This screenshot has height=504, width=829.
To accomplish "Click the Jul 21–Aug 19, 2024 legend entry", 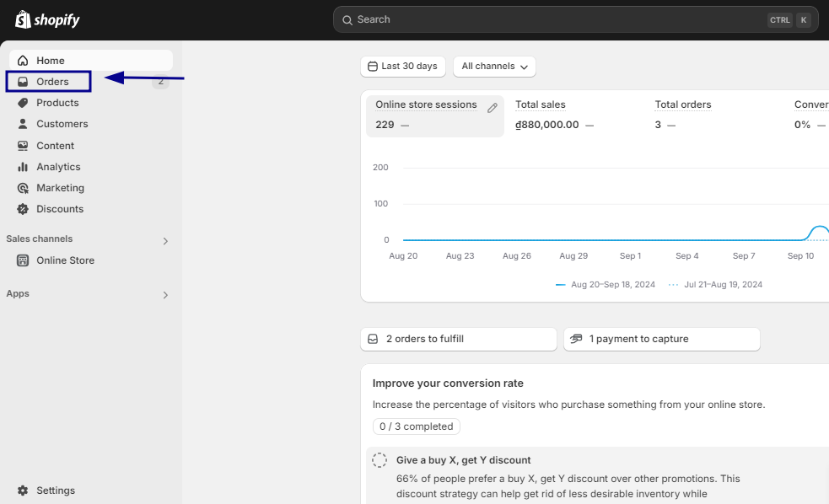I will point(715,284).
